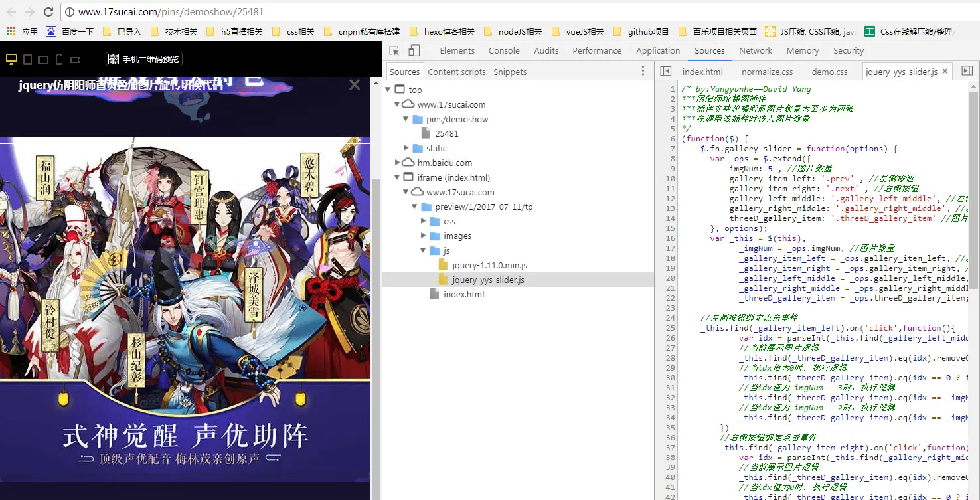Click the 百度一下 bookmark paw icon

point(51,31)
